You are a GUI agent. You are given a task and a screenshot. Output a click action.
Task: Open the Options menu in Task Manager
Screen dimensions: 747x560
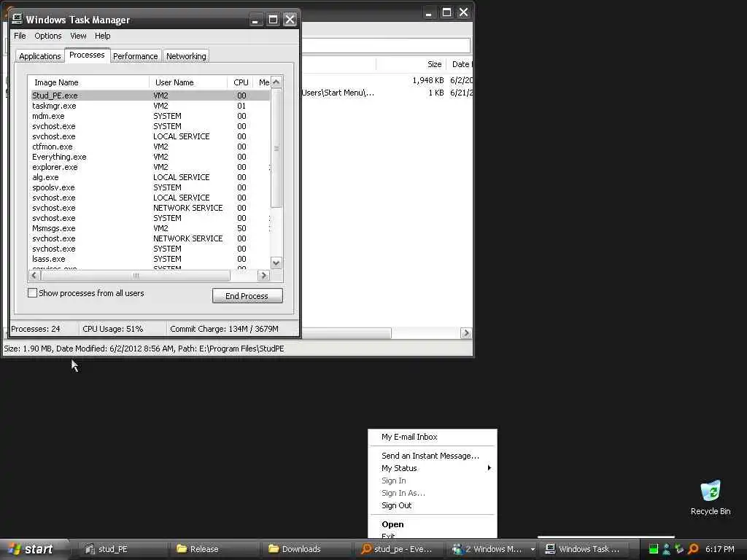tap(47, 36)
